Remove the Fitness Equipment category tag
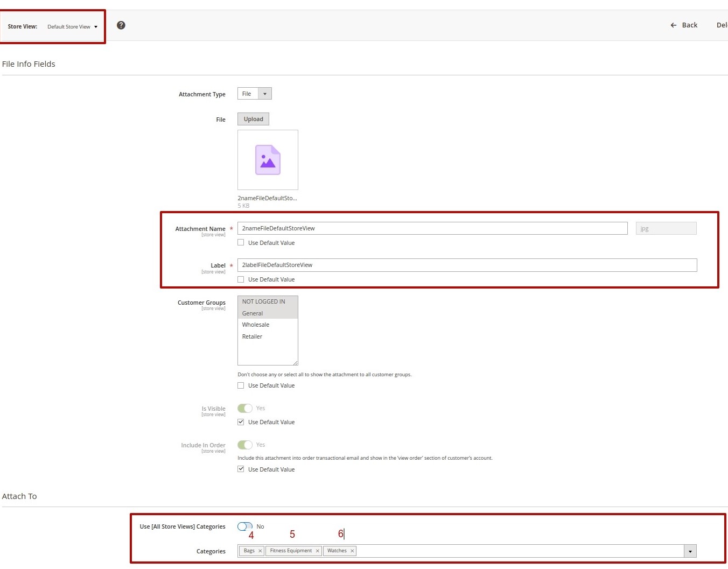The height and width of the screenshot is (569, 728). tap(317, 551)
